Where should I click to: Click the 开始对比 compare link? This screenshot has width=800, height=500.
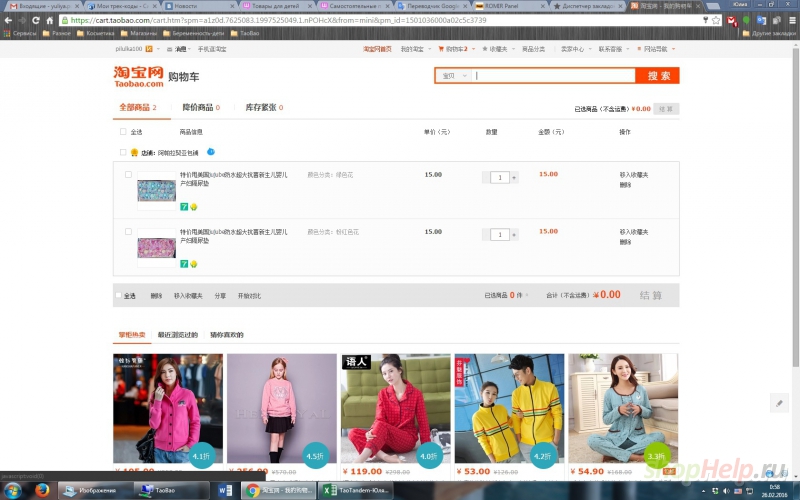point(249,295)
